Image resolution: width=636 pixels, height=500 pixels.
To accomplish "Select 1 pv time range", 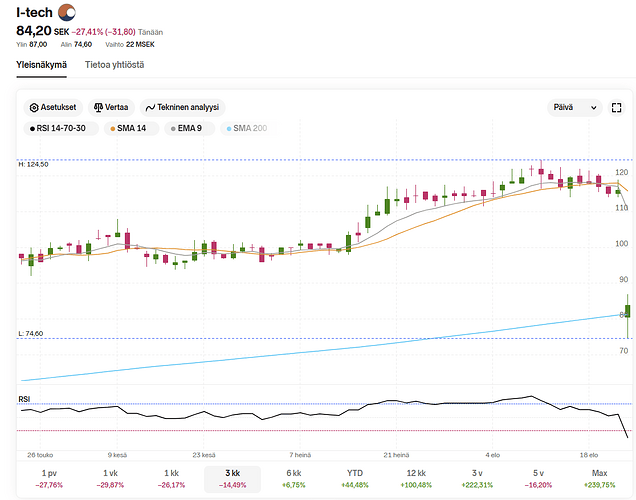I will click(x=48, y=478).
